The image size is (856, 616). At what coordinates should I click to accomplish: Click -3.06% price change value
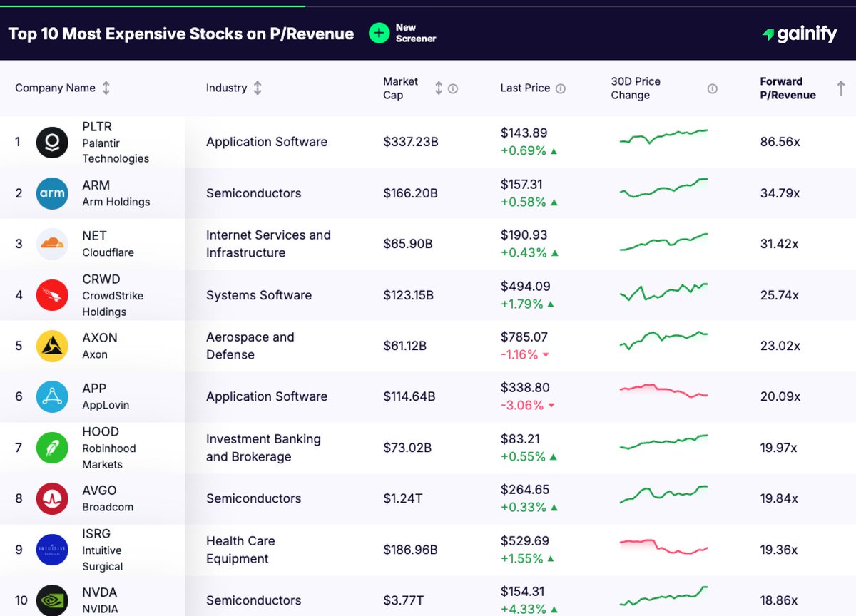coord(522,405)
